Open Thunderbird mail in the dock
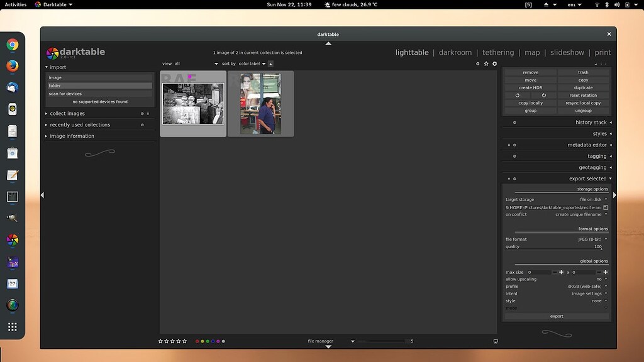This screenshot has width=644, height=362. (13, 87)
